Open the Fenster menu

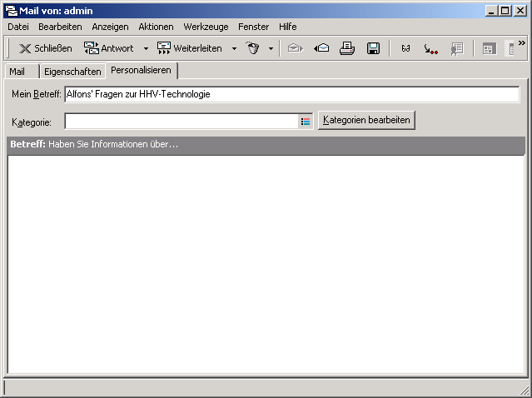[253, 27]
